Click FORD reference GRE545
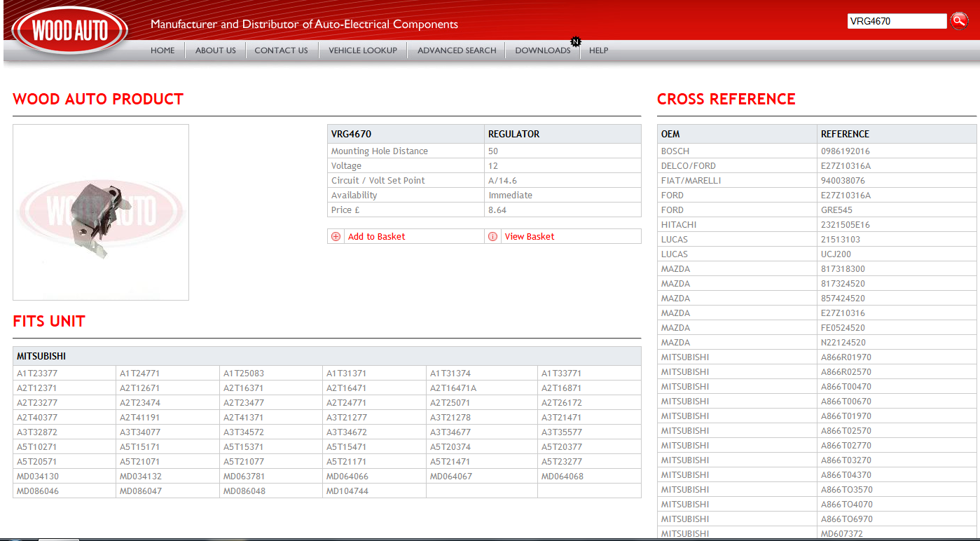This screenshot has width=980, height=541. [x=836, y=210]
